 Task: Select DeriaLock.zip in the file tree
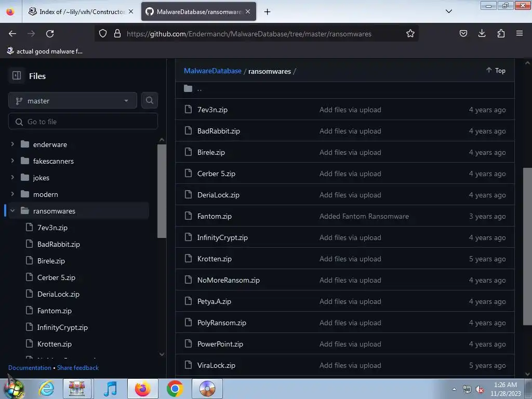click(58, 294)
